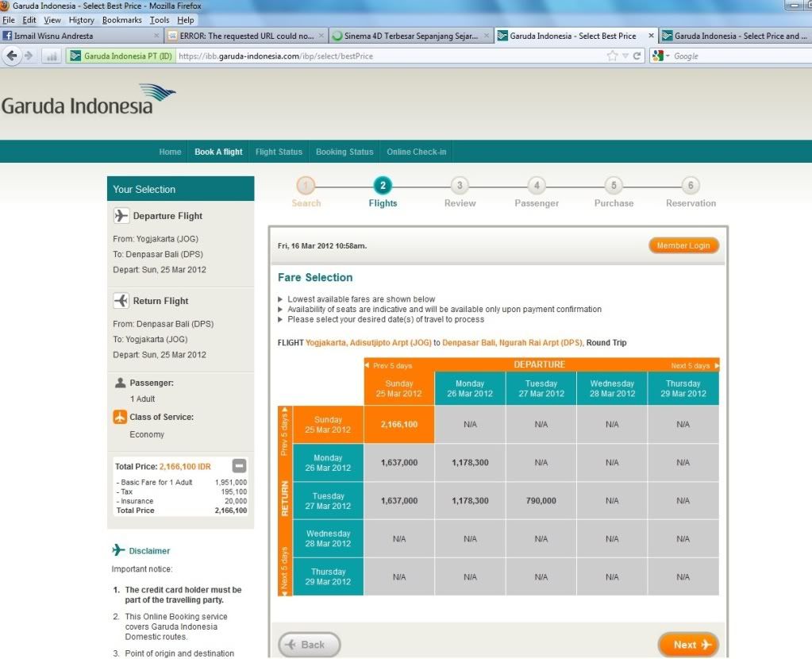Click the browser Forward arrow button

pos(29,56)
